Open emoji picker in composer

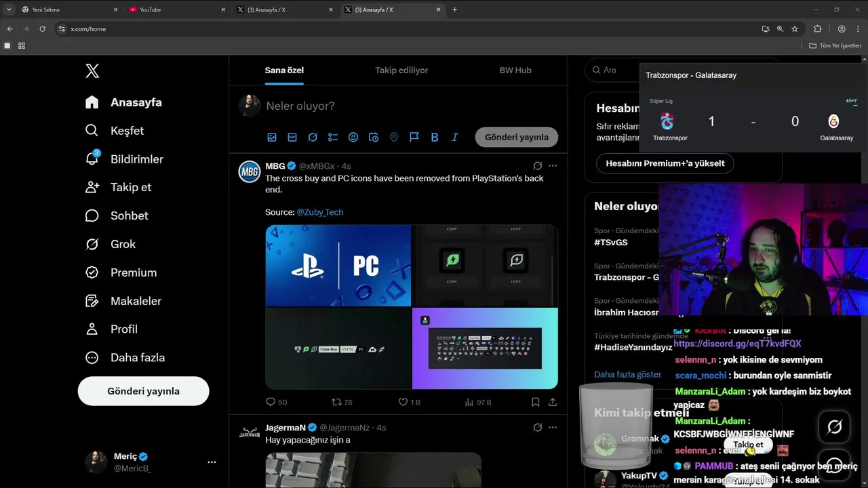pos(353,137)
